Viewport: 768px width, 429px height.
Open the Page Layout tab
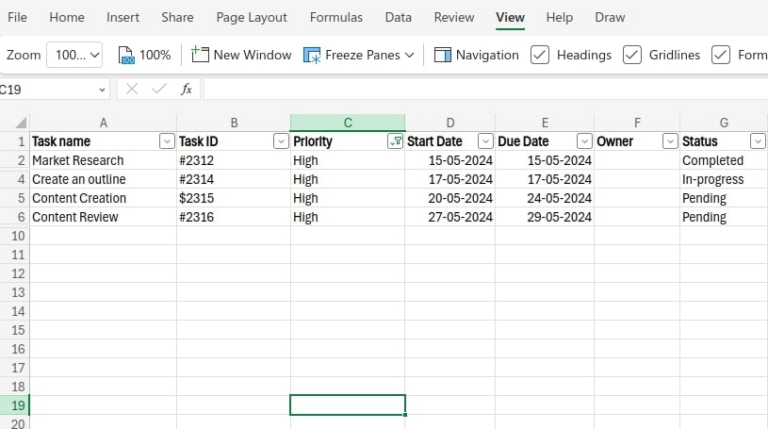pyautogui.click(x=251, y=17)
